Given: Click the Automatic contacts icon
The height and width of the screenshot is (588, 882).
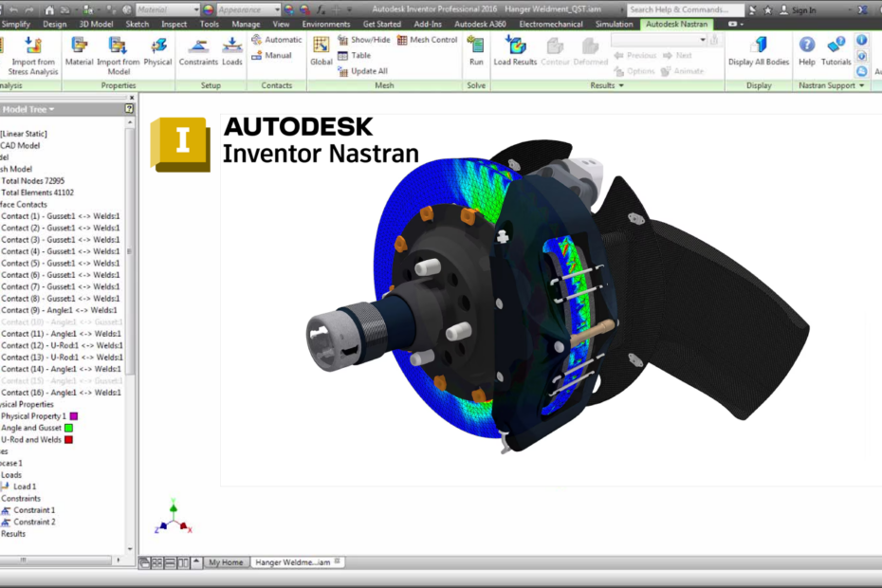Looking at the screenshot, I should (256, 40).
